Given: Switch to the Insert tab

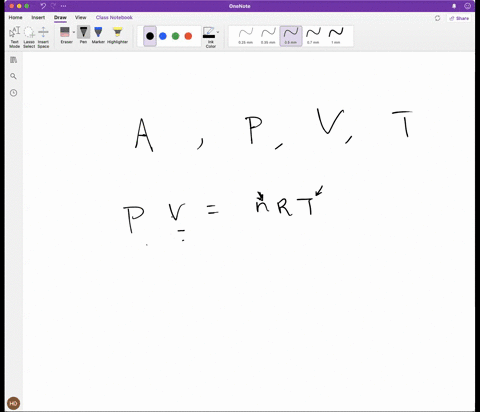Looking at the screenshot, I should [x=38, y=17].
